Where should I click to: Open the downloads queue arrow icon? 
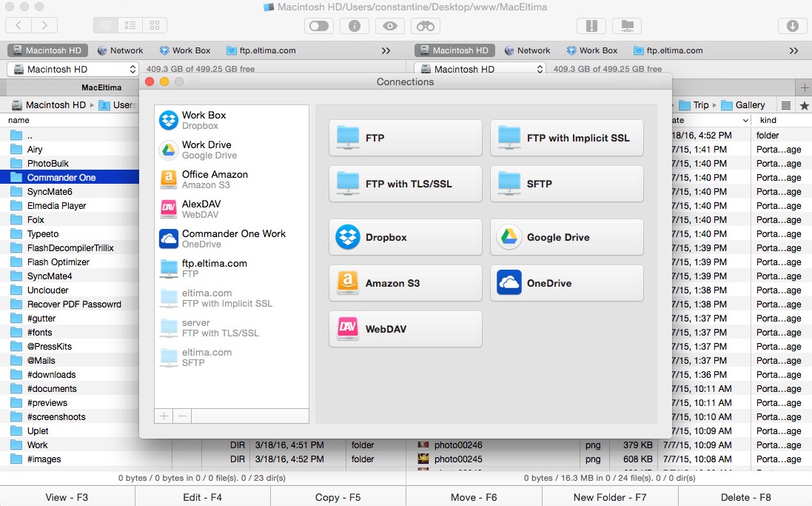tap(792, 25)
